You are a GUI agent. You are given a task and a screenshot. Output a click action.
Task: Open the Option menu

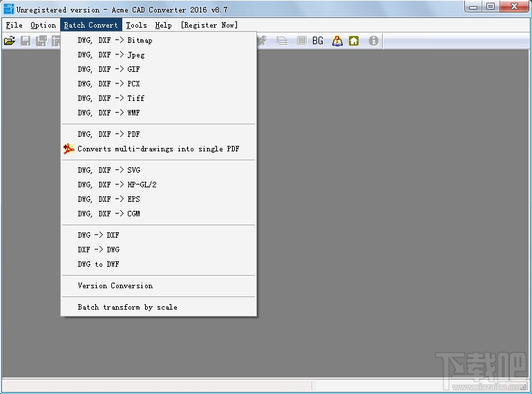[x=43, y=25]
